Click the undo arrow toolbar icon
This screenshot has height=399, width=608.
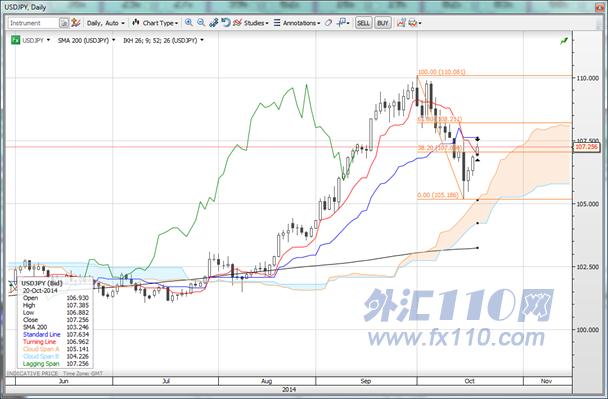coord(226,23)
